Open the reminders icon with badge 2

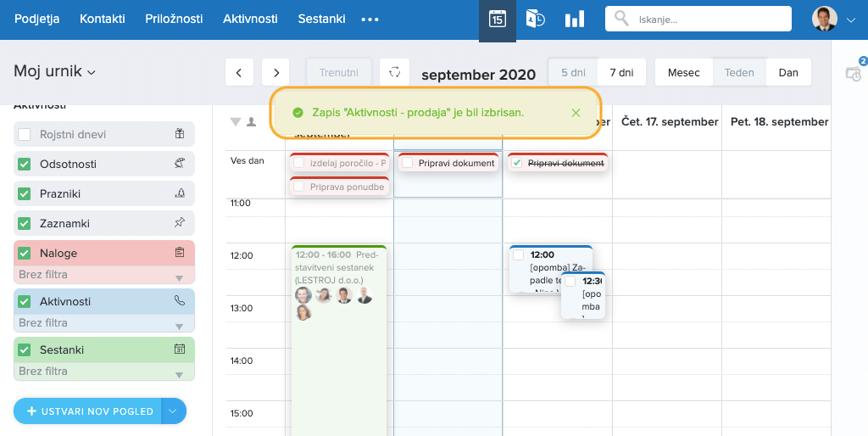click(x=854, y=71)
